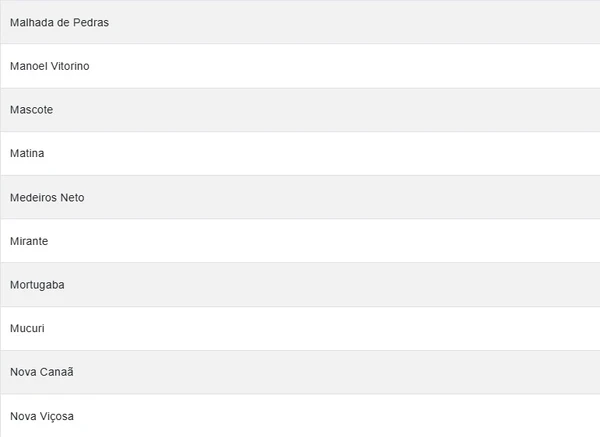Click white space in Nova Viçosa row
The image size is (600, 437).
coord(350,416)
